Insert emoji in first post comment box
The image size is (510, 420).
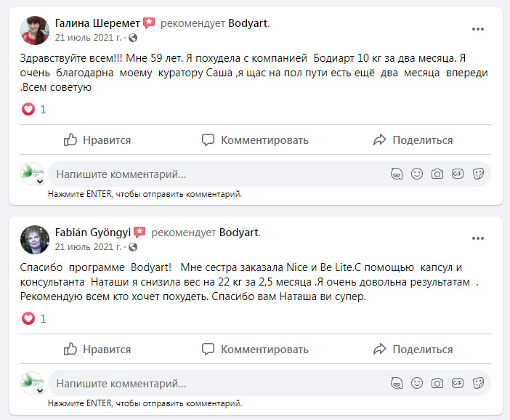[417, 174]
